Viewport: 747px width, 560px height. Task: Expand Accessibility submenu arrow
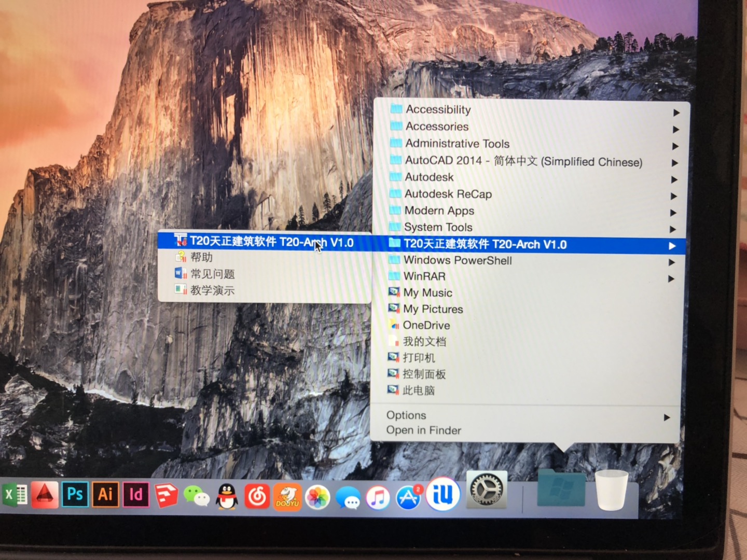676,113
